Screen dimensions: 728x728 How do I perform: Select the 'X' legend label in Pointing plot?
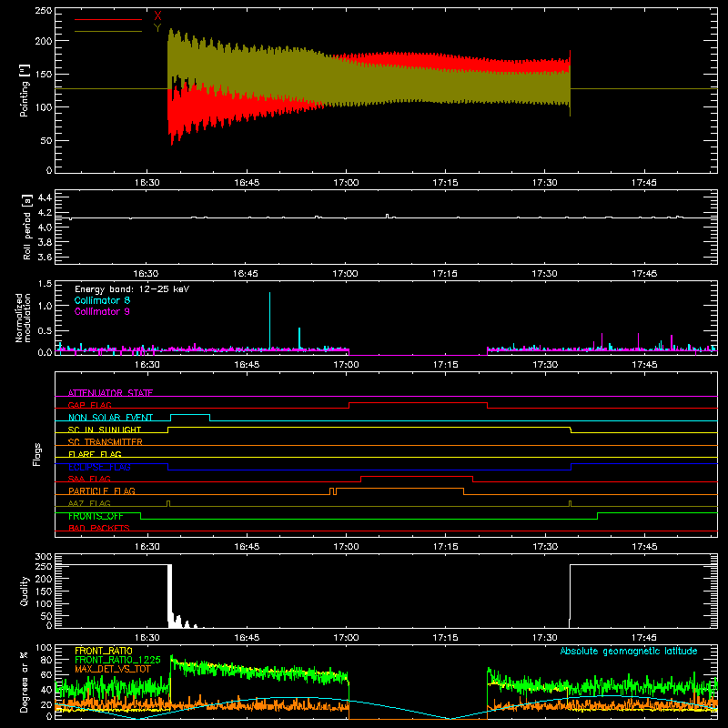click(157, 16)
